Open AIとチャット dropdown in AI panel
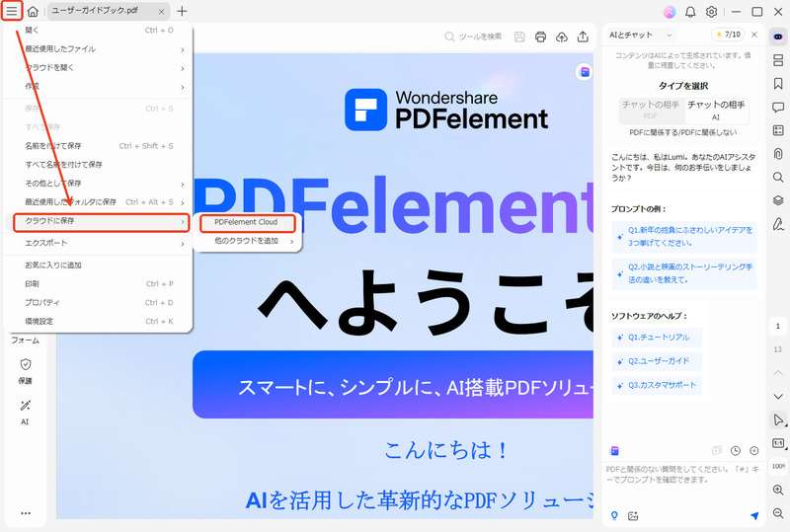The image size is (790, 532). pyautogui.click(x=640, y=35)
